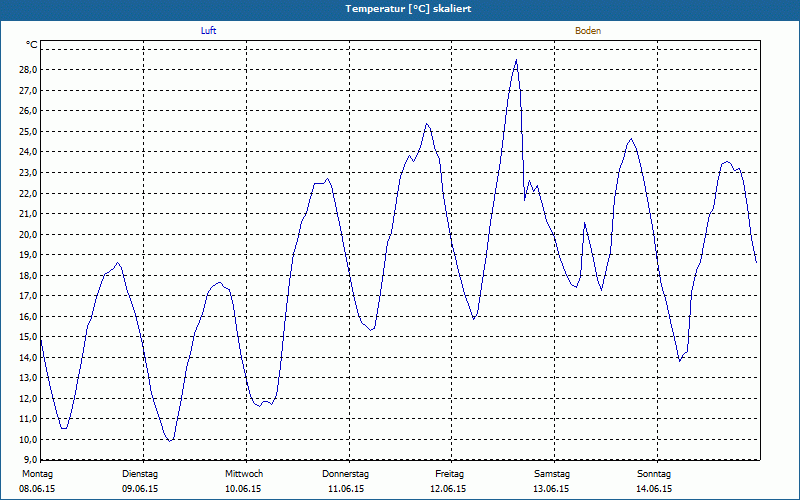Click the Sonntag day label
800x500 pixels.
(x=654, y=473)
